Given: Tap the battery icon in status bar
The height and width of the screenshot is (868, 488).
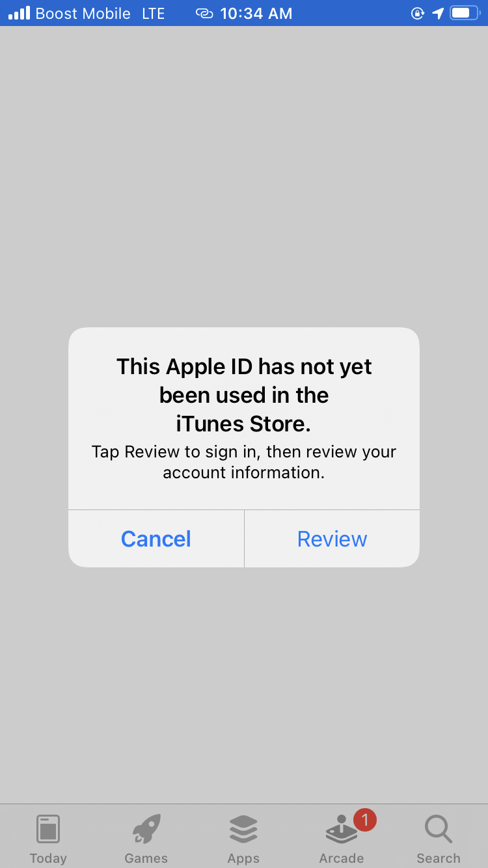Looking at the screenshot, I should click(465, 13).
